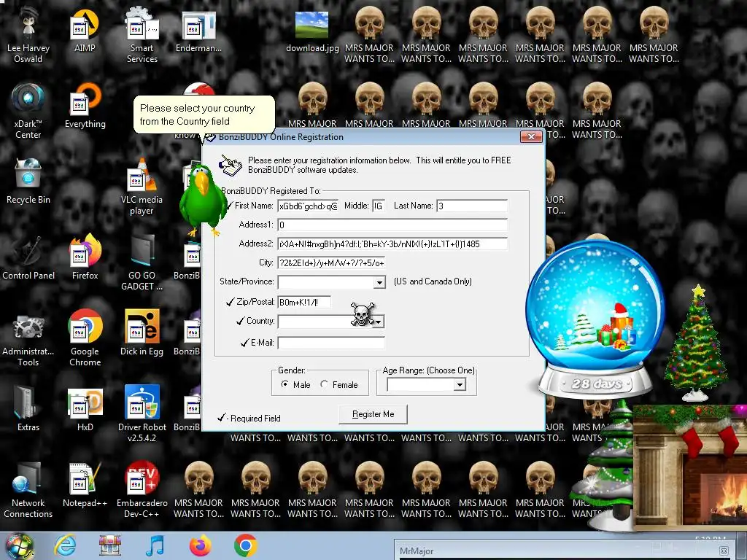Screen dimensions: 747x560
Task: Open Smart Services desktop shortcut
Action: click(142, 34)
